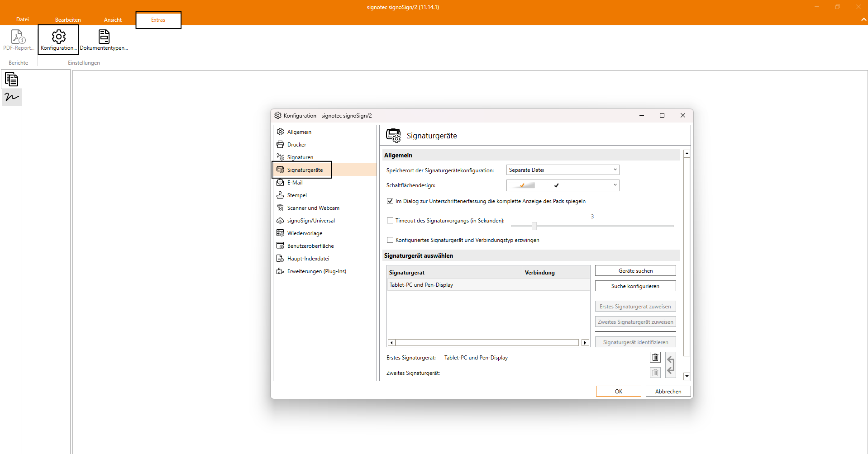The height and width of the screenshot is (454, 868).
Task: Enable Konfiguriertes Signaturgerät erzwingen checkbox
Action: point(390,240)
